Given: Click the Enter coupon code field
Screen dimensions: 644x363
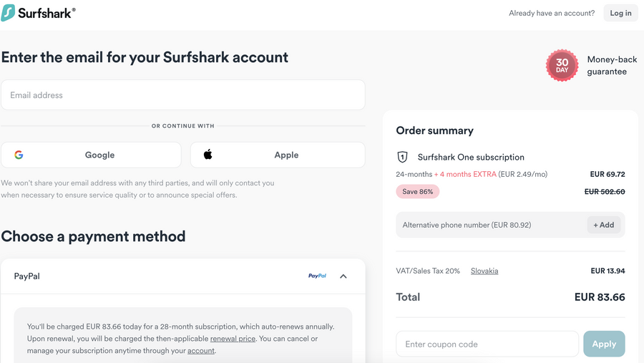Looking at the screenshot, I should tap(487, 344).
